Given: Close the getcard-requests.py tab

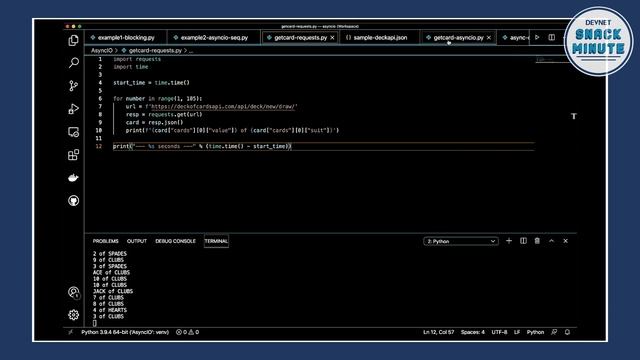Looking at the screenshot, I should click(x=332, y=38).
